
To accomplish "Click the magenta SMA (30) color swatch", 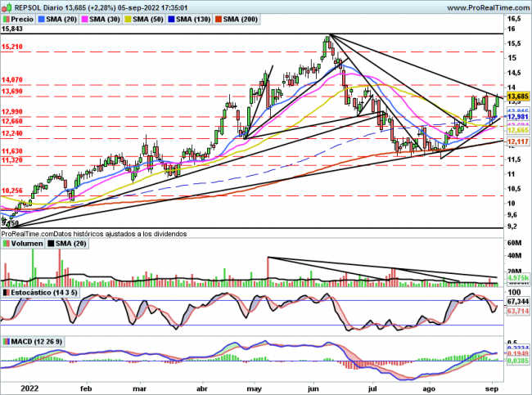I will click(x=85, y=20).
